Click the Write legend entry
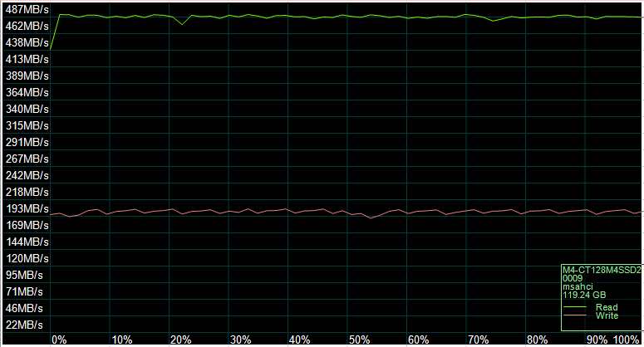The image size is (644, 347). pos(606,316)
